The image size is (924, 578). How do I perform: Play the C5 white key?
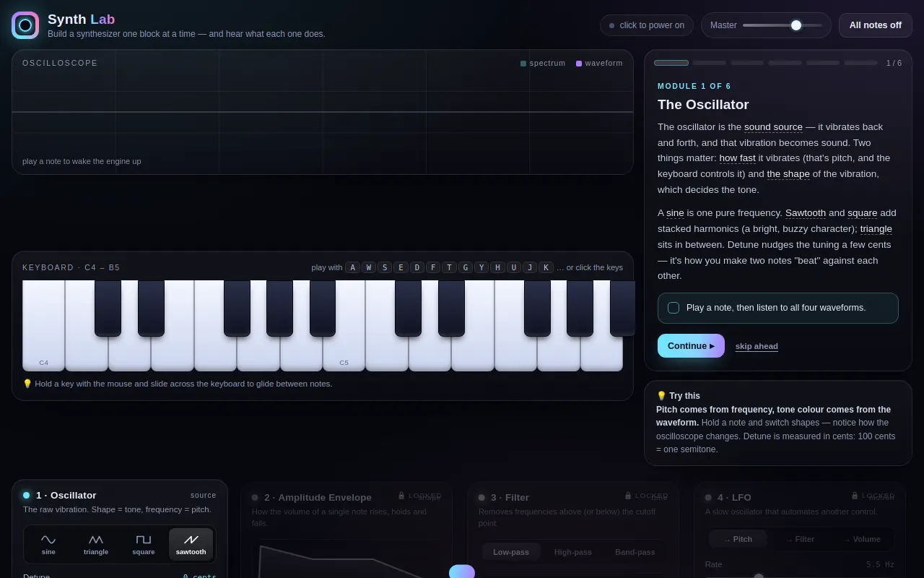pyautogui.click(x=344, y=325)
